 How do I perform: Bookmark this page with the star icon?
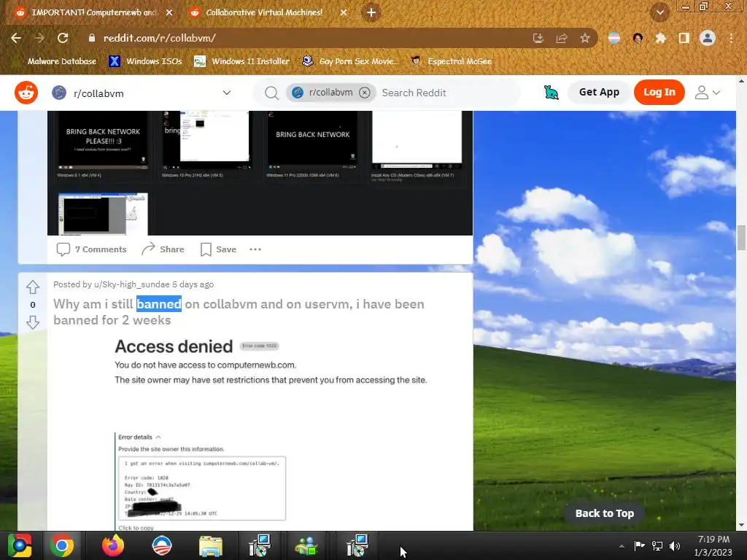click(x=584, y=38)
